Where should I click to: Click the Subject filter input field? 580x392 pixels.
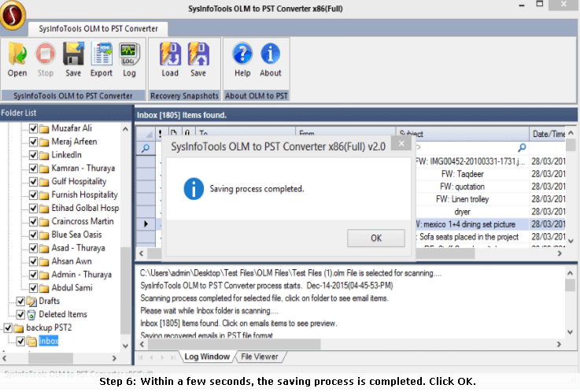pyautogui.click(x=466, y=147)
